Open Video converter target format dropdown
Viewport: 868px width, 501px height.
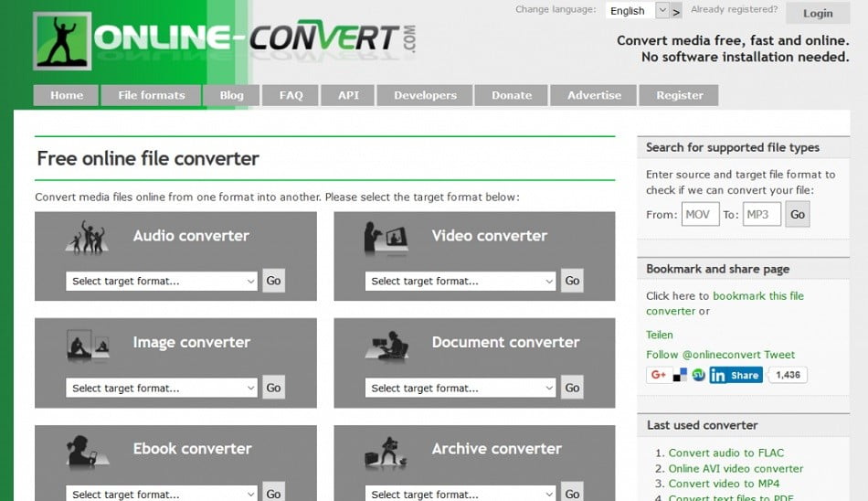tap(460, 281)
